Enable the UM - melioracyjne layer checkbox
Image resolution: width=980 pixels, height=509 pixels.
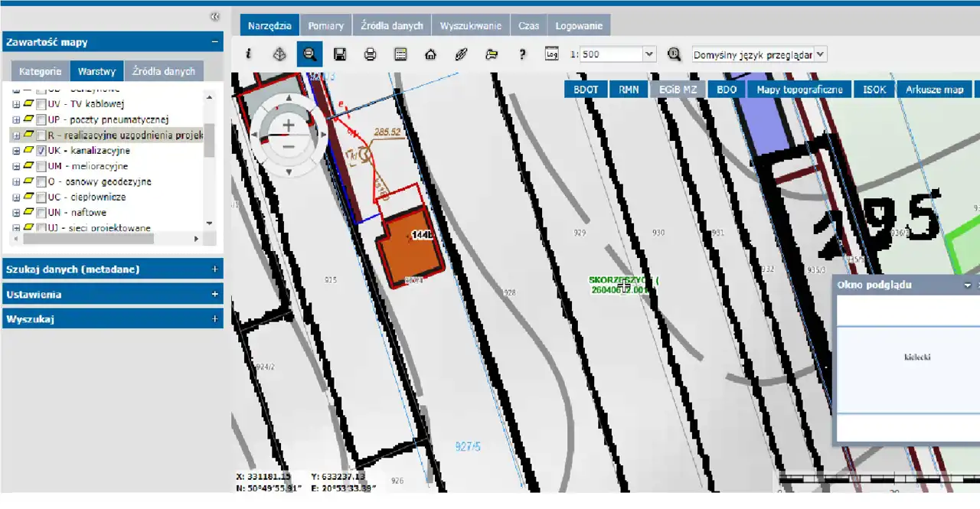(x=41, y=166)
